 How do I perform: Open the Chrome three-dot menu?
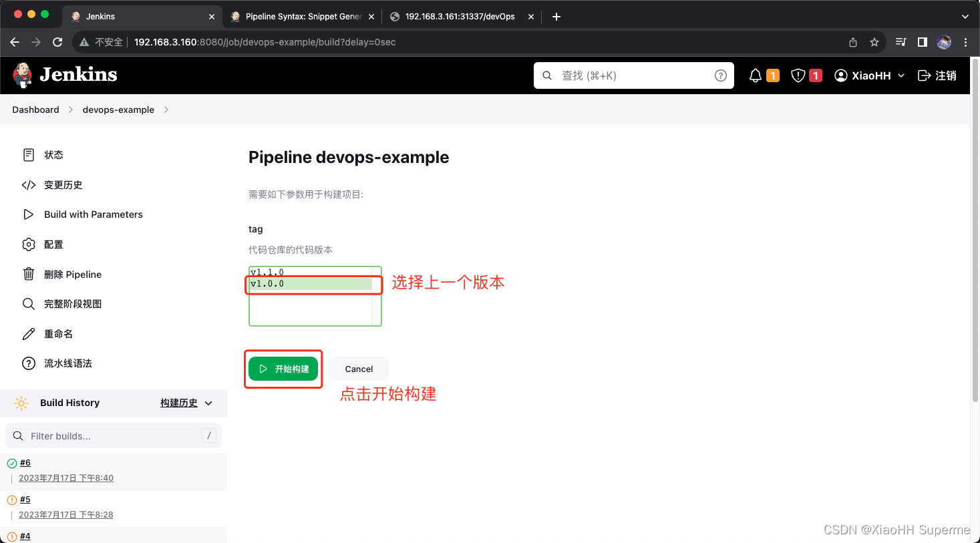point(965,42)
